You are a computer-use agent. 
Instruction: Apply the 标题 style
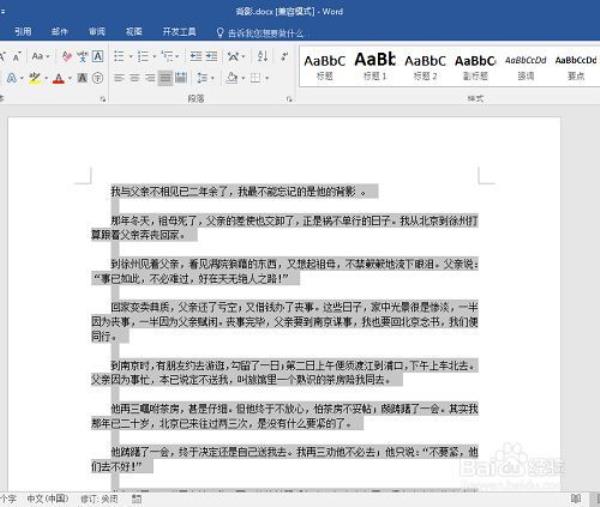[324, 67]
